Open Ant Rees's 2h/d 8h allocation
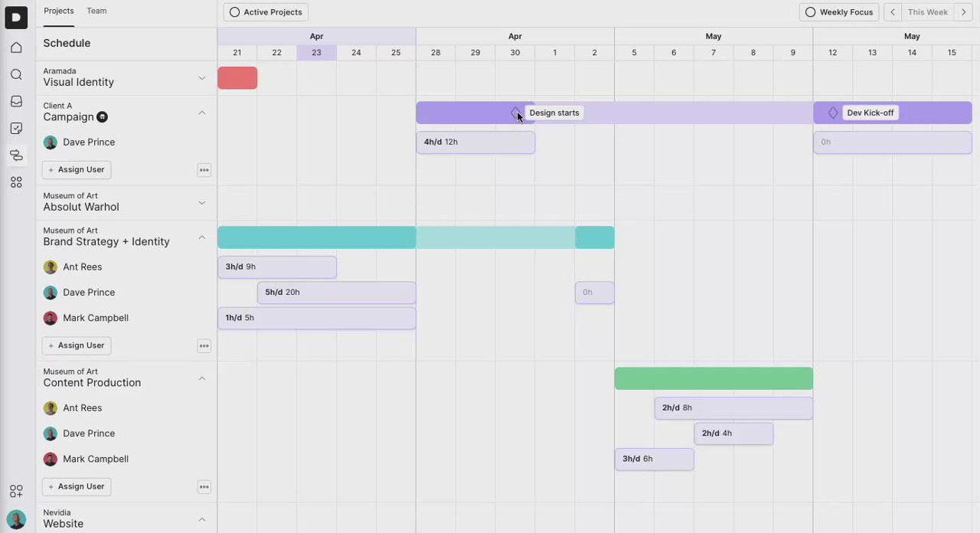Viewport: 980px width, 533px height. (x=733, y=408)
